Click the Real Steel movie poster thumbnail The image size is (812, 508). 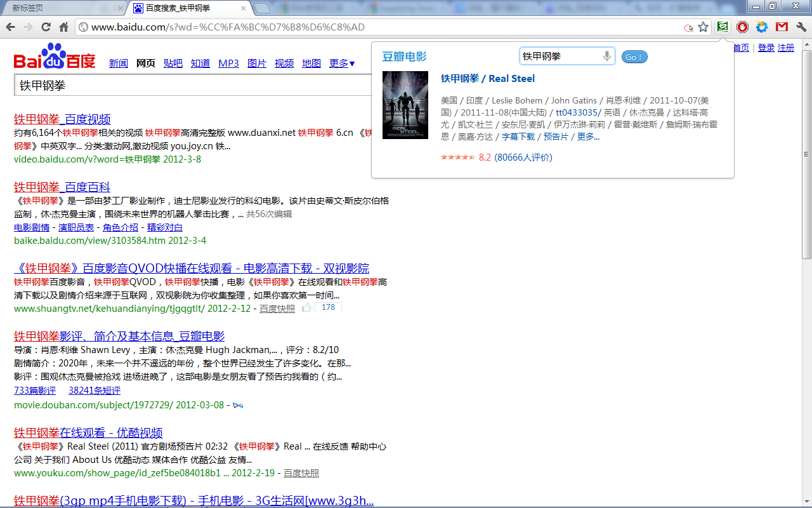click(405, 105)
